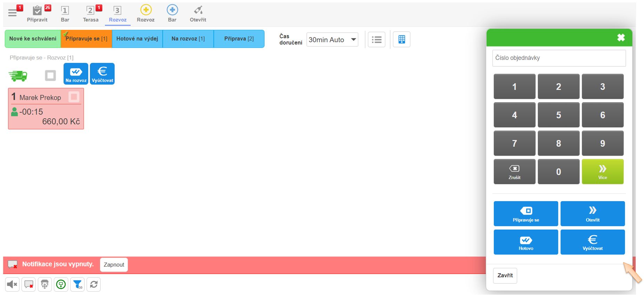Viewport: 644px width, 303px height.
Task: Click the green circled upload icon
Action: [61, 285]
